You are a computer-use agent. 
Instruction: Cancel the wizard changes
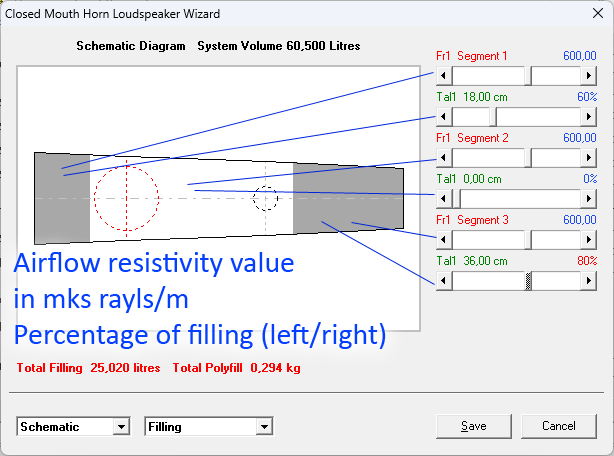pos(559,426)
